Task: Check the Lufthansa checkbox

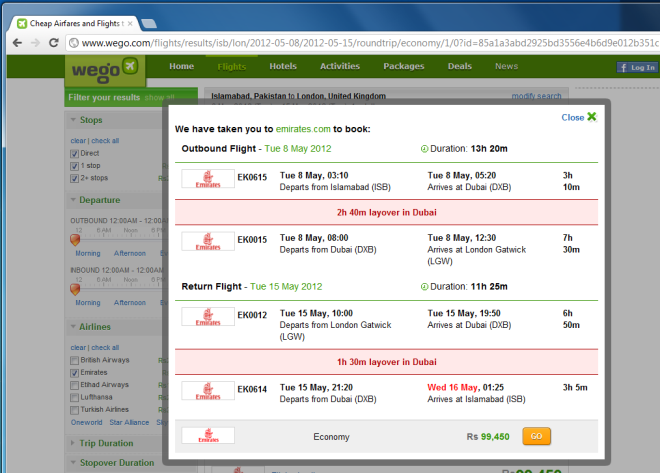Action: (x=75, y=397)
